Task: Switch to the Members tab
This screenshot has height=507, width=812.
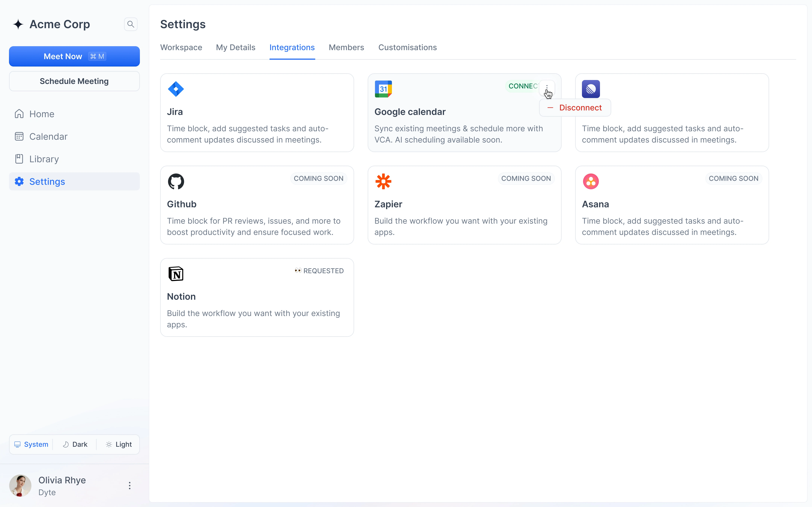Action: 346,47
